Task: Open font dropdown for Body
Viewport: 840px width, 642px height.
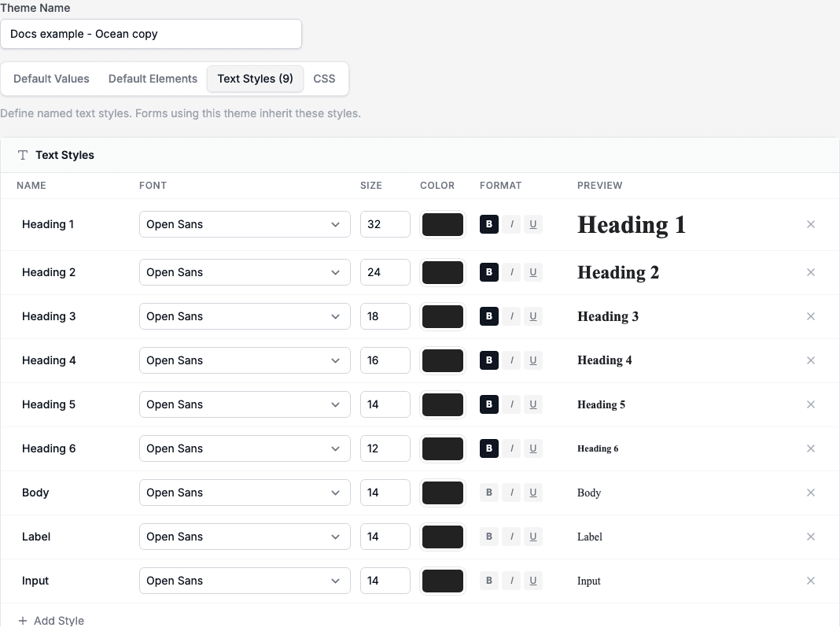Action: coord(245,493)
